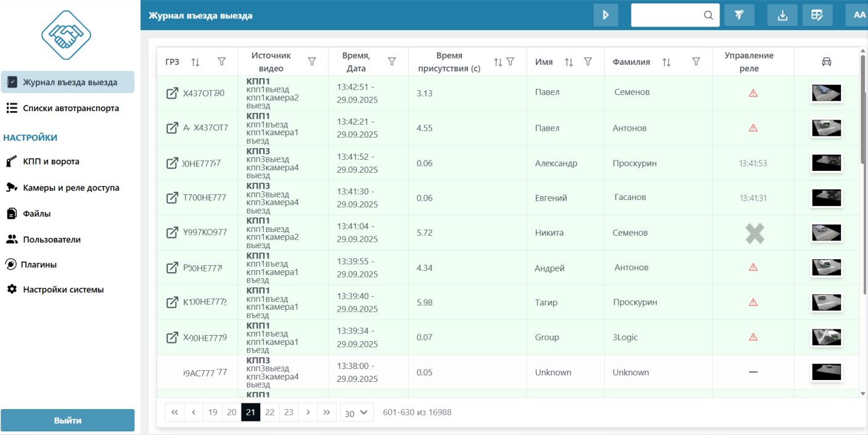Click the download export icon

click(x=782, y=15)
